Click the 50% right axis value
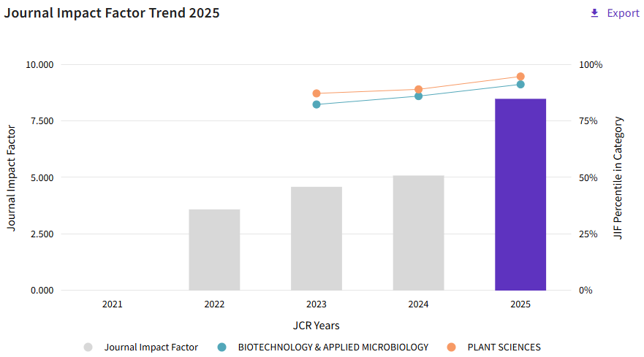This screenshot has width=644, height=357. [588, 177]
